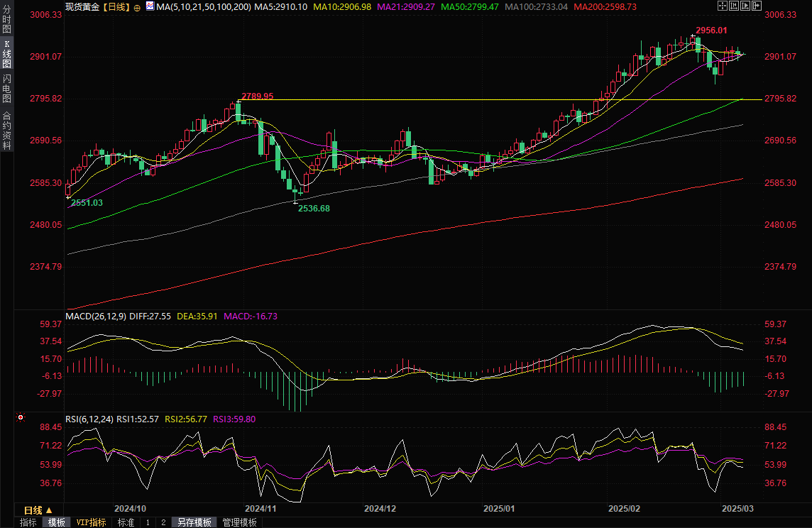This screenshot has width=812, height=528.
Task: Switch to the 指标 tab
Action: tap(28, 522)
